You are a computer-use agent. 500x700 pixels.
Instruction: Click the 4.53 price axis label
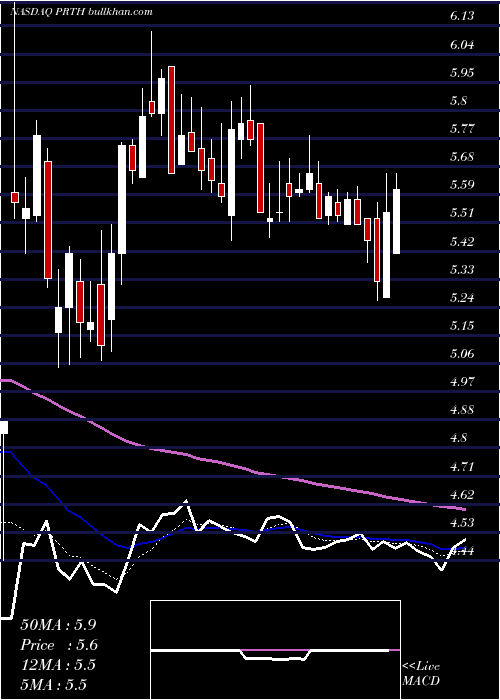pyautogui.click(x=462, y=522)
